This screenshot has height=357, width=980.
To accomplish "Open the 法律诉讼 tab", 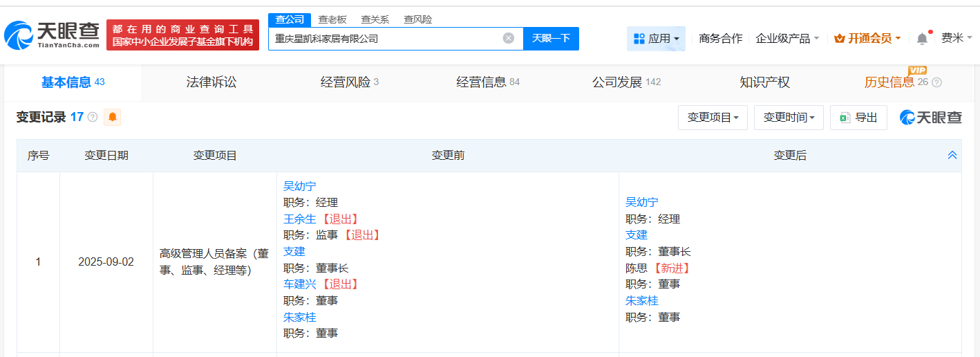I will [x=211, y=82].
